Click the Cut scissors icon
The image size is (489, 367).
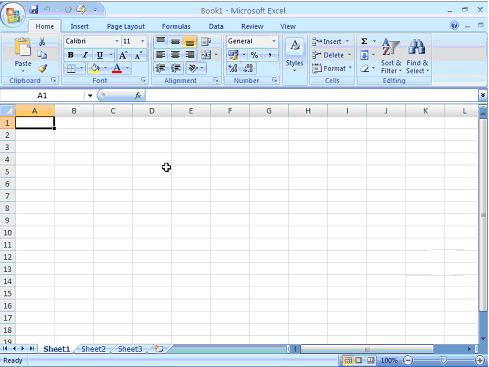click(42, 42)
